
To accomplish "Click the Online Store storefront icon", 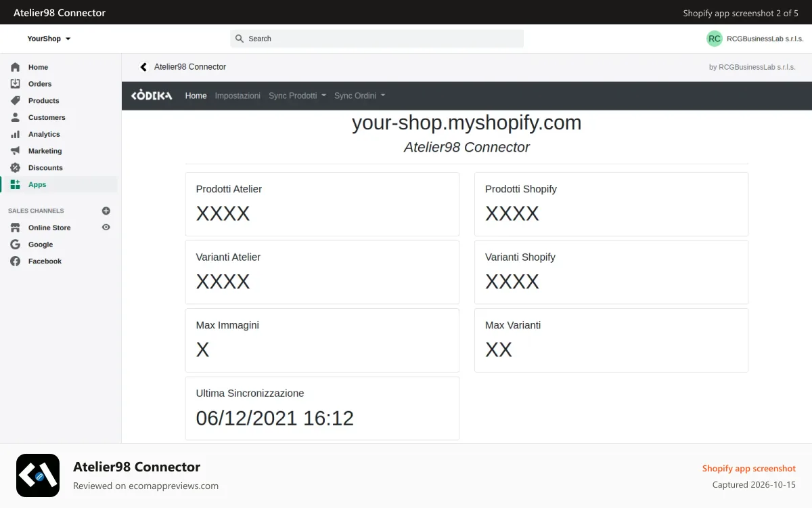I will 15,228.
